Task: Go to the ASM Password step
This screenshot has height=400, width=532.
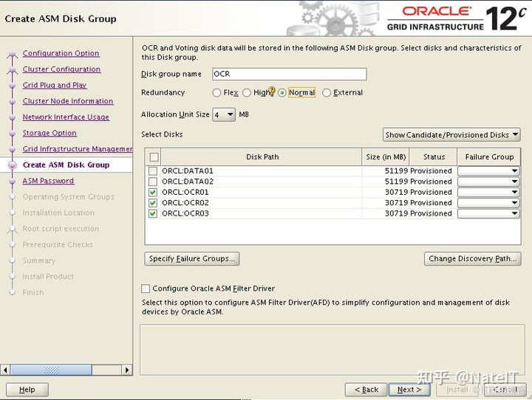Action: pos(48,181)
